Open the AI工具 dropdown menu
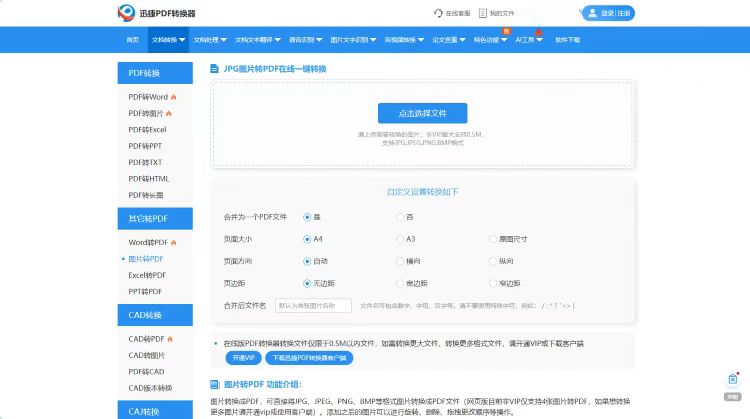Screen dimensions: 750x419 coord(528,40)
